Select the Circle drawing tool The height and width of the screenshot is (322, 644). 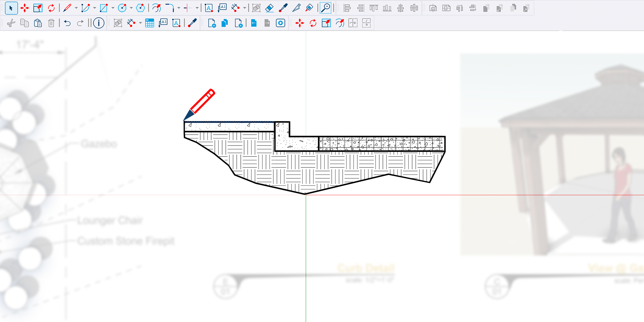pos(122,8)
